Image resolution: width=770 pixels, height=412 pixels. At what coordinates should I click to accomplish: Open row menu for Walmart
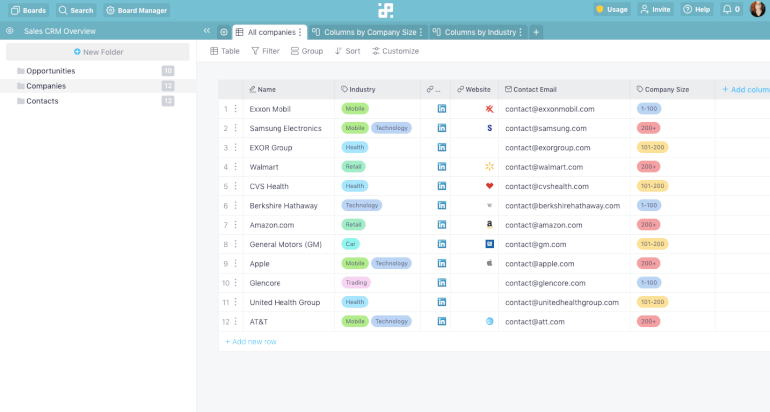click(x=236, y=167)
